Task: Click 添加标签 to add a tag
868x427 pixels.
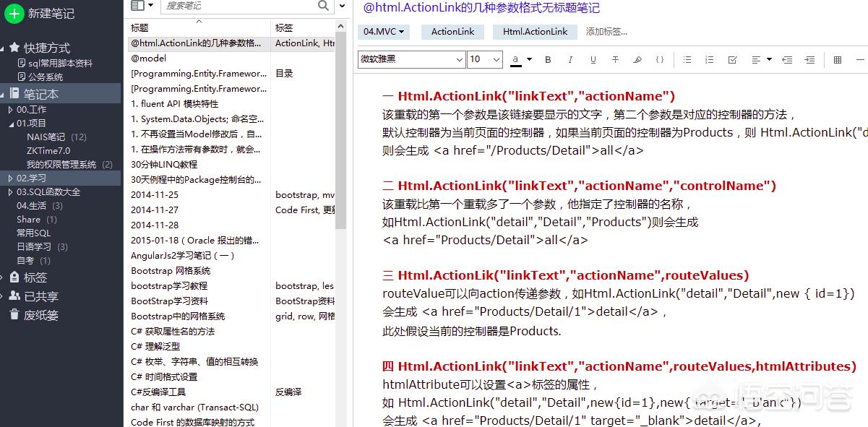Action: [x=606, y=32]
